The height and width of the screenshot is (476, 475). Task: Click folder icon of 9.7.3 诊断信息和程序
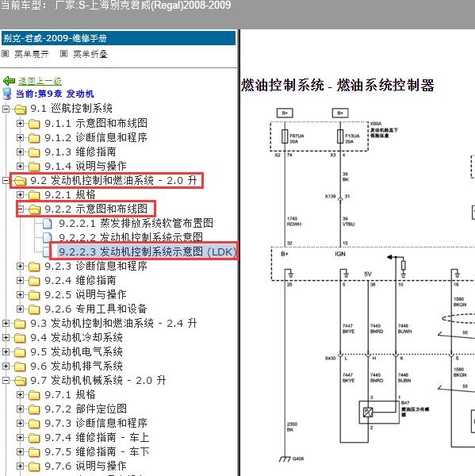(34, 424)
